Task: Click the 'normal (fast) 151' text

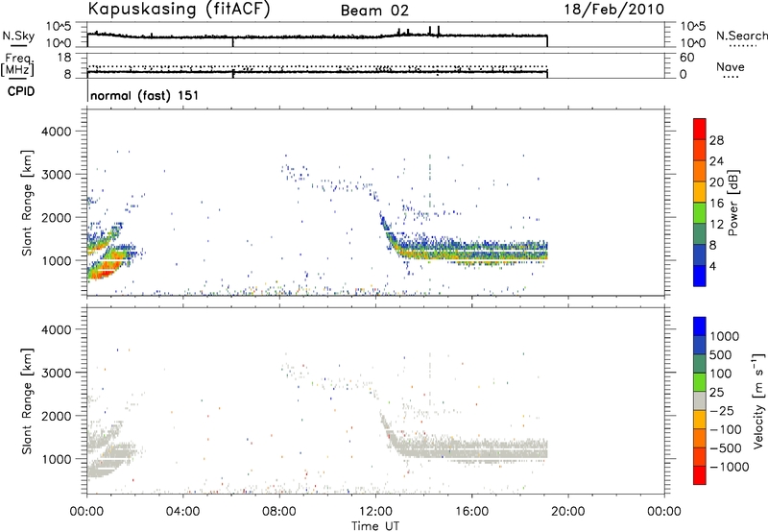Action: 145,95
